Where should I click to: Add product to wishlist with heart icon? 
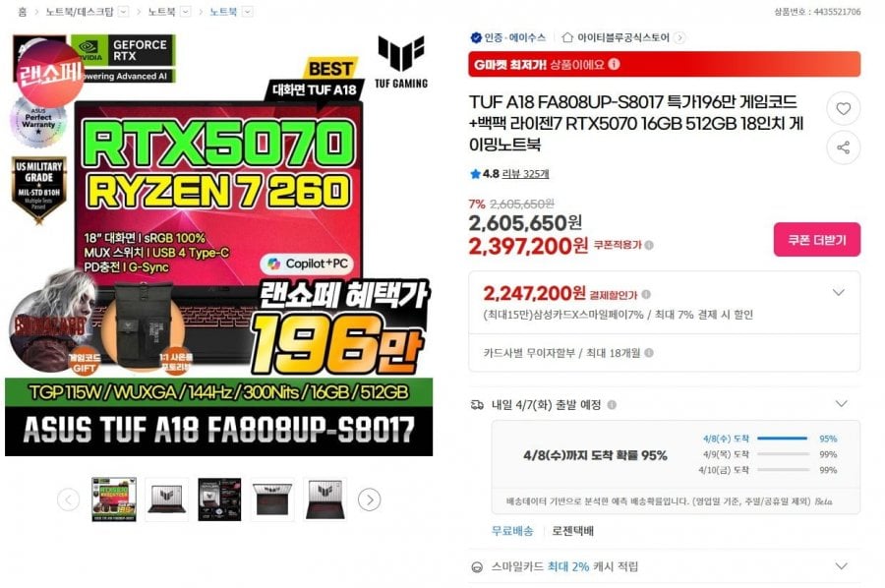pos(844,108)
